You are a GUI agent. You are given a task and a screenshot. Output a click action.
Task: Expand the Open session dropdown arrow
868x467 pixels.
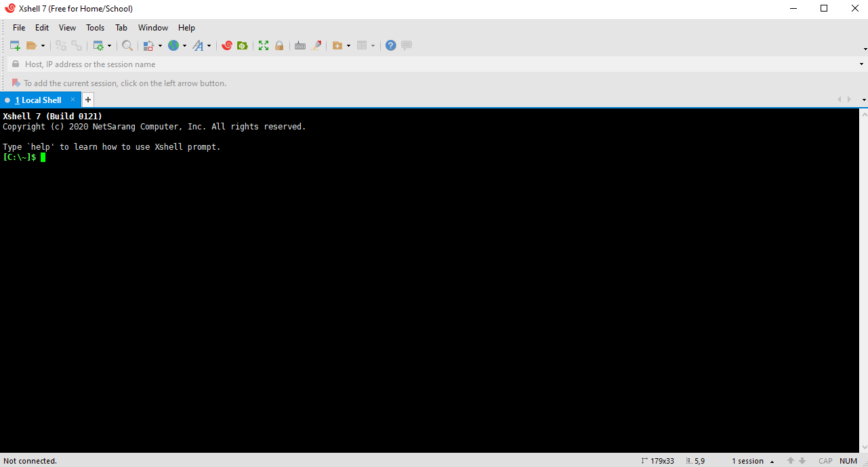click(x=43, y=45)
